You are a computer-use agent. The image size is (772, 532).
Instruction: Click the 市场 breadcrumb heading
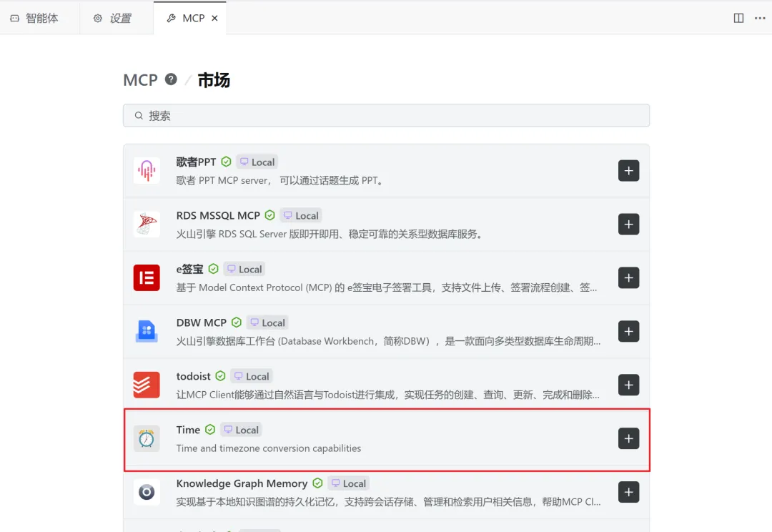click(214, 80)
